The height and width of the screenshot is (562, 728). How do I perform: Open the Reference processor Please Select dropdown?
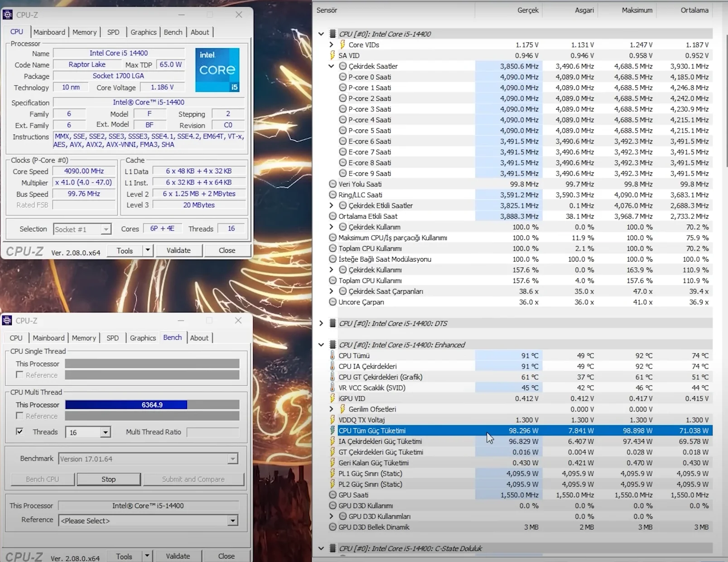232,521
